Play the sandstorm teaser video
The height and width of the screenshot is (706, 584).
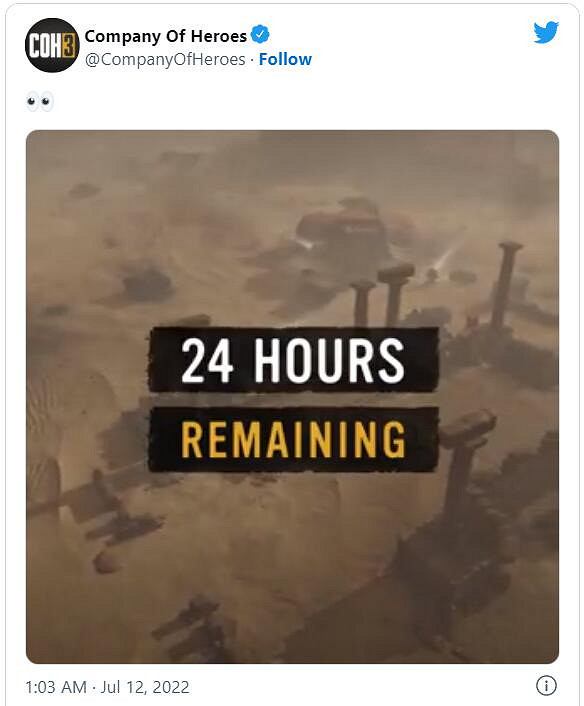click(292, 397)
